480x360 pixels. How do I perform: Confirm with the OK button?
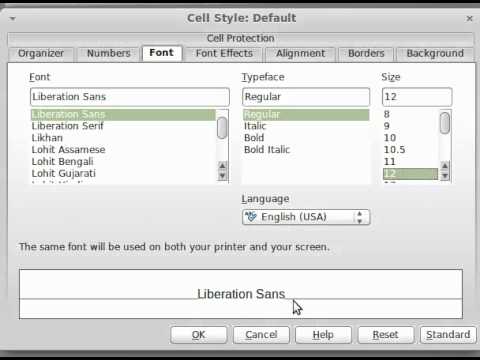click(x=199, y=335)
